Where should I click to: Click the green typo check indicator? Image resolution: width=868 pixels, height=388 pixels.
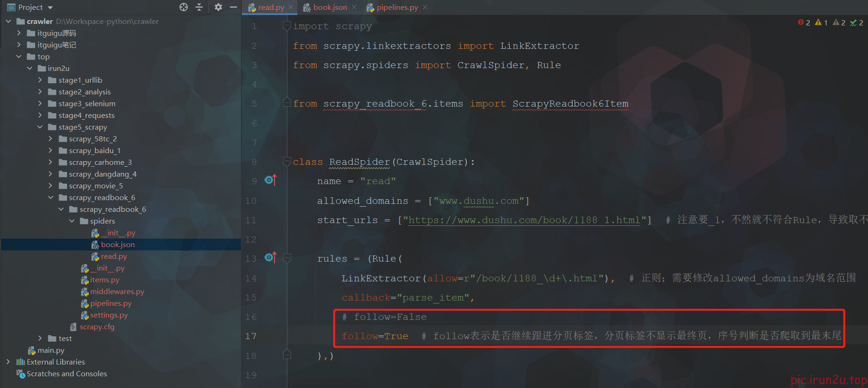pos(856,23)
